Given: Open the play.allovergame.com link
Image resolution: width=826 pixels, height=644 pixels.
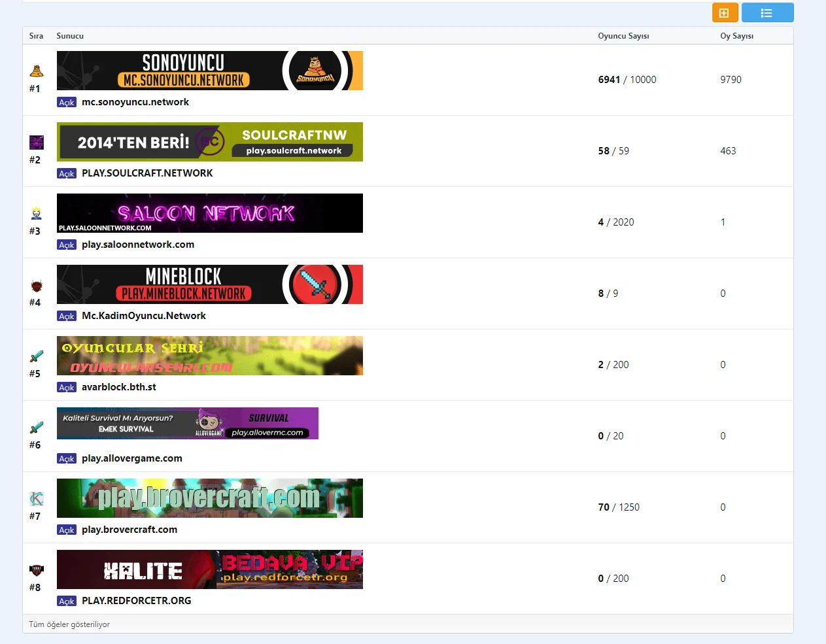Looking at the screenshot, I should click(x=131, y=458).
